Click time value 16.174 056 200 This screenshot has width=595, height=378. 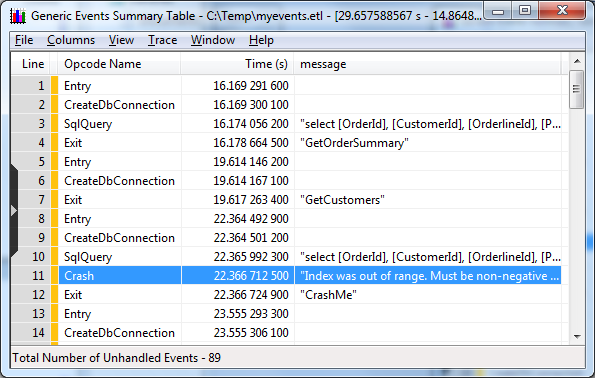251,124
